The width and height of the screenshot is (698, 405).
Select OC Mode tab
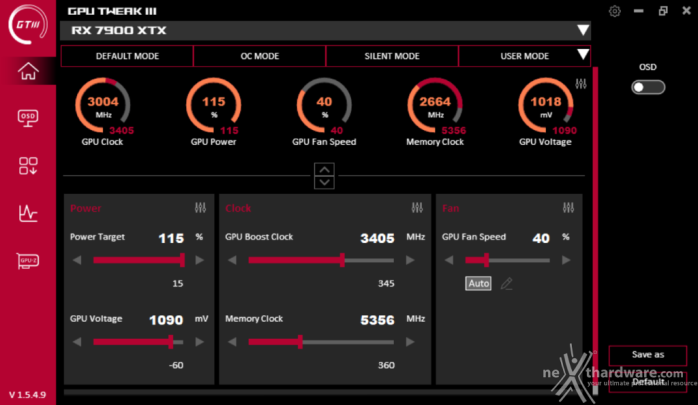click(x=260, y=56)
